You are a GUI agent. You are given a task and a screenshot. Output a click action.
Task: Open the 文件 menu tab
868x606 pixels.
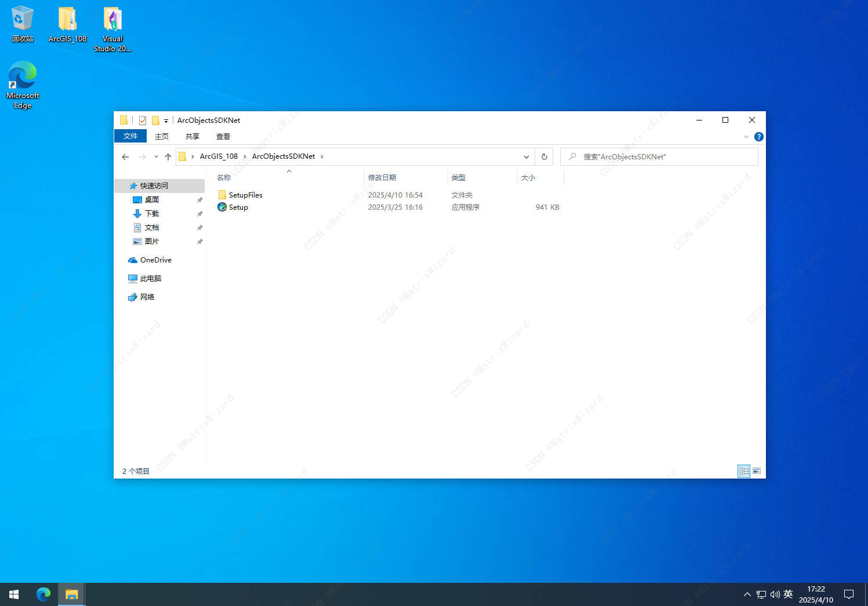[x=130, y=136]
